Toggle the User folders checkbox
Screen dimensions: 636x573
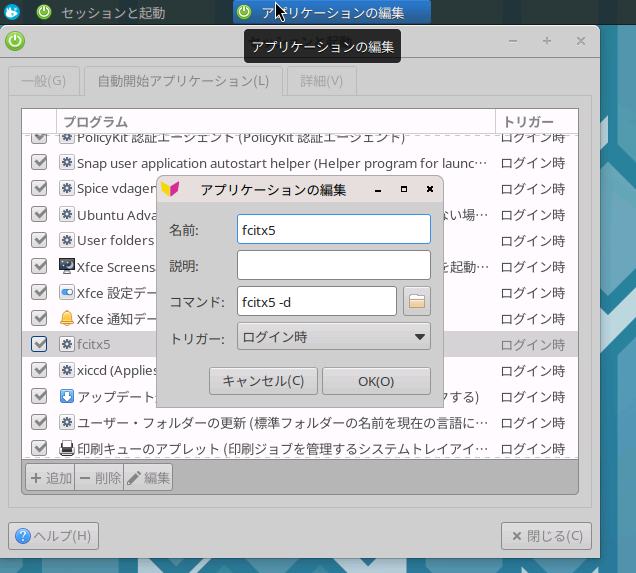[39, 240]
